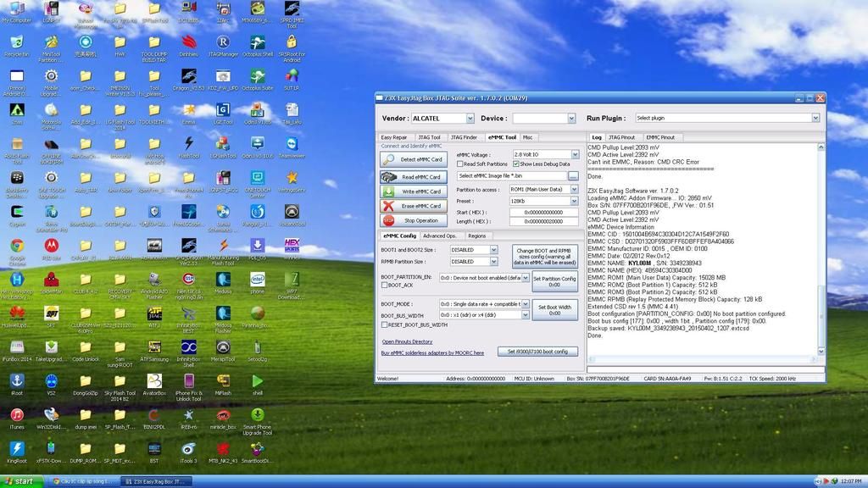868x488 pixels.
Task: Open the Teamviewer desktop icon
Action: 292,148
